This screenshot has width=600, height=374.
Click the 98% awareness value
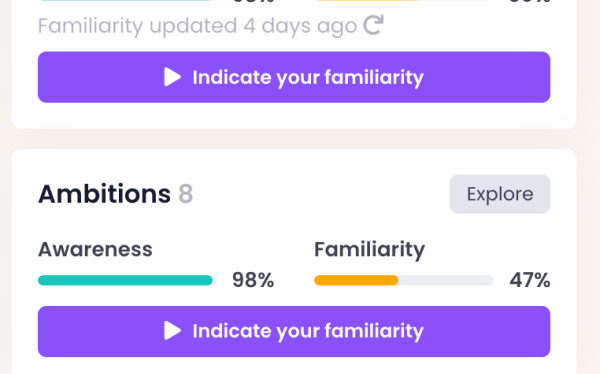tap(253, 280)
